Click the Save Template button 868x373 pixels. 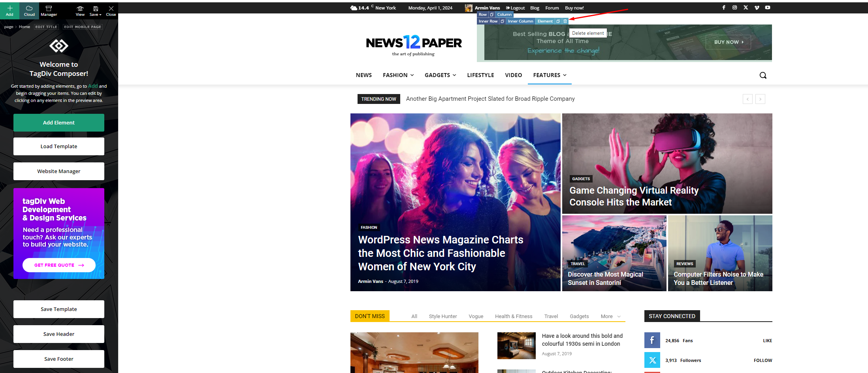pyautogui.click(x=59, y=309)
